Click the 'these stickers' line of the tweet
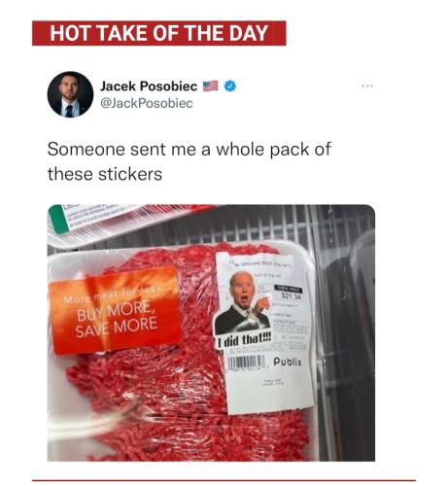The width and height of the screenshot is (448, 486). pos(105,174)
